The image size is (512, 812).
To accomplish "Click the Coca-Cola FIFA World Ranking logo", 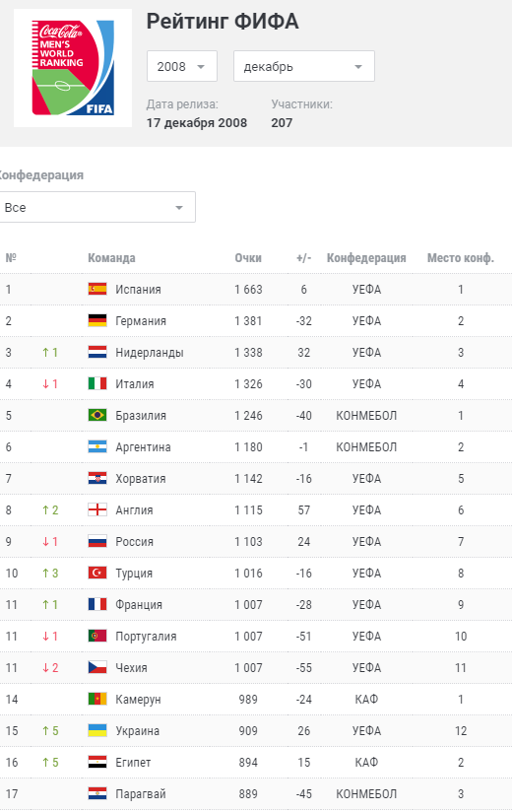I will coord(73,67).
